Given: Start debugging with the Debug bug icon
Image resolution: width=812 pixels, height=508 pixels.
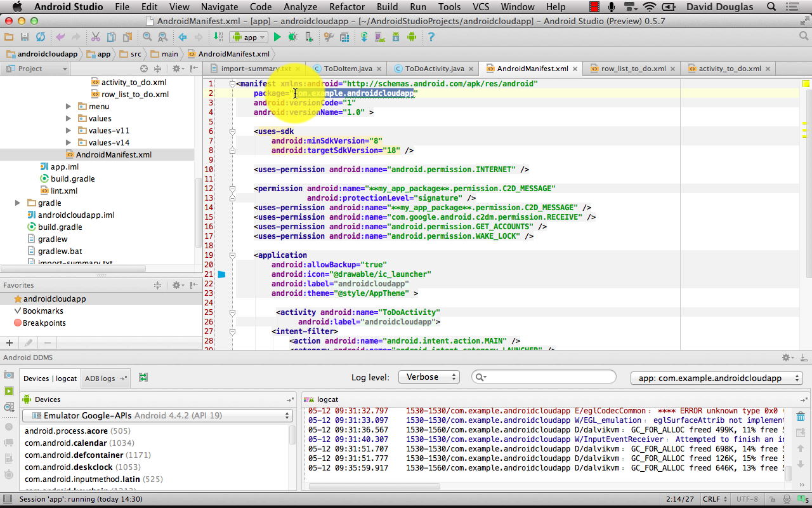Looking at the screenshot, I should coord(292,37).
